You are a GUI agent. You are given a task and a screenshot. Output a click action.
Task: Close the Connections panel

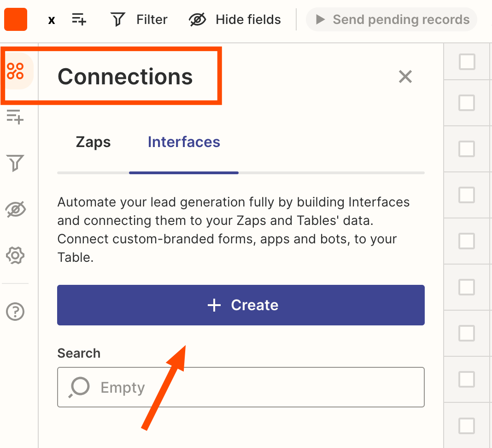point(405,77)
